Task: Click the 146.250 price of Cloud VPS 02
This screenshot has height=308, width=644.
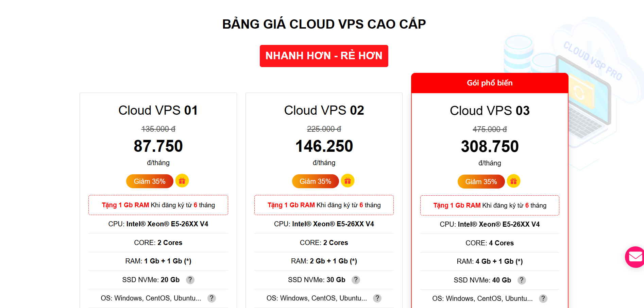Action: (324, 146)
